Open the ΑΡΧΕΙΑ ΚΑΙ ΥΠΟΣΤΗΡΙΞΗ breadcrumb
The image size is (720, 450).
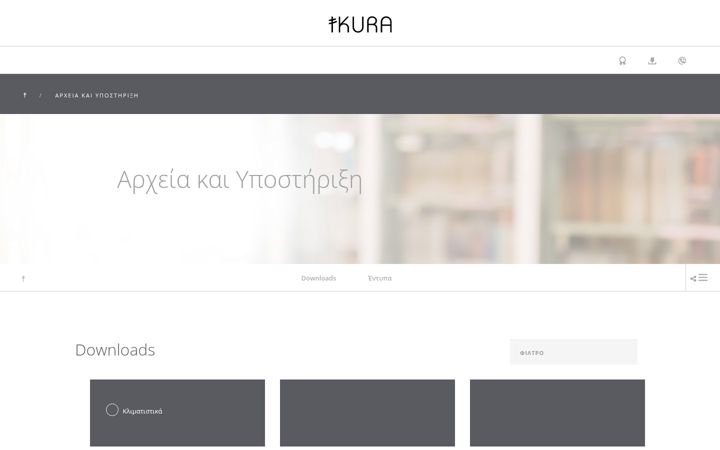96,96
